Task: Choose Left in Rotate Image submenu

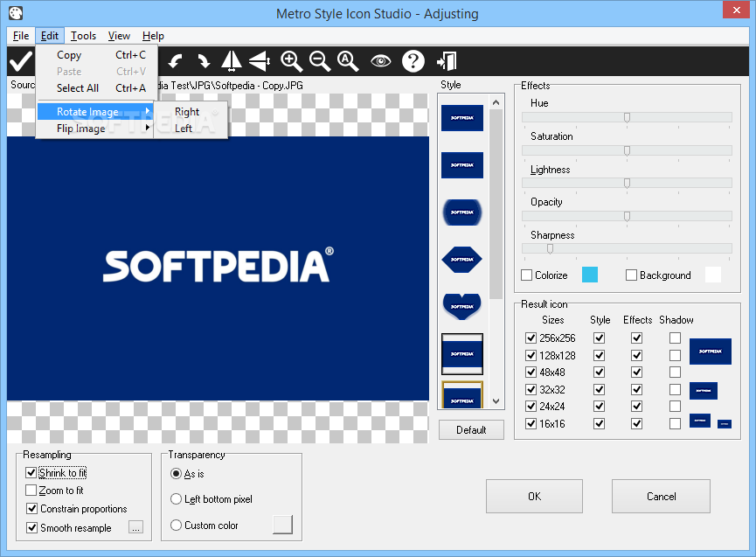Action: 191,129
